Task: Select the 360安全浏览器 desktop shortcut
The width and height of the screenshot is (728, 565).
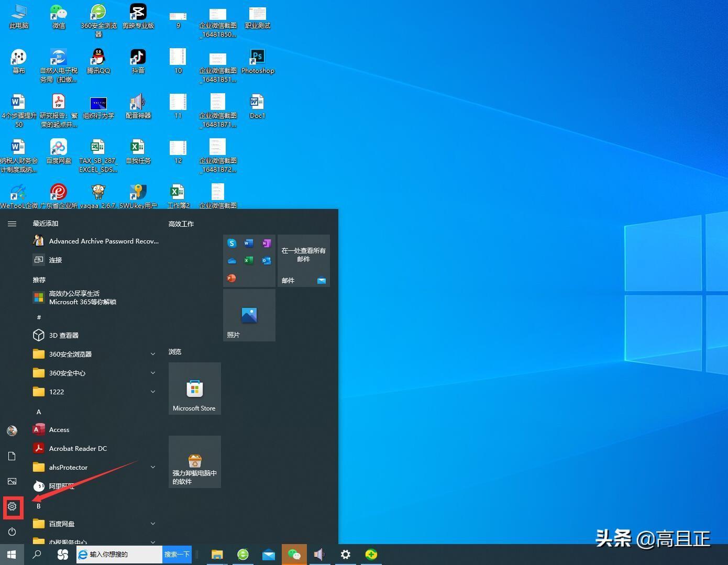Action: (x=98, y=20)
